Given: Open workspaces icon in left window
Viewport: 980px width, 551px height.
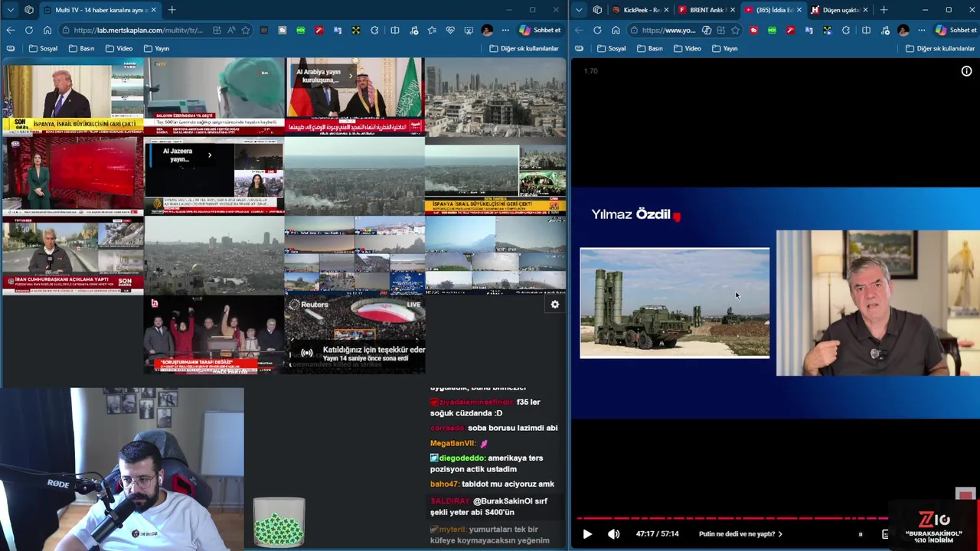Looking at the screenshot, I should pos(29,10).
